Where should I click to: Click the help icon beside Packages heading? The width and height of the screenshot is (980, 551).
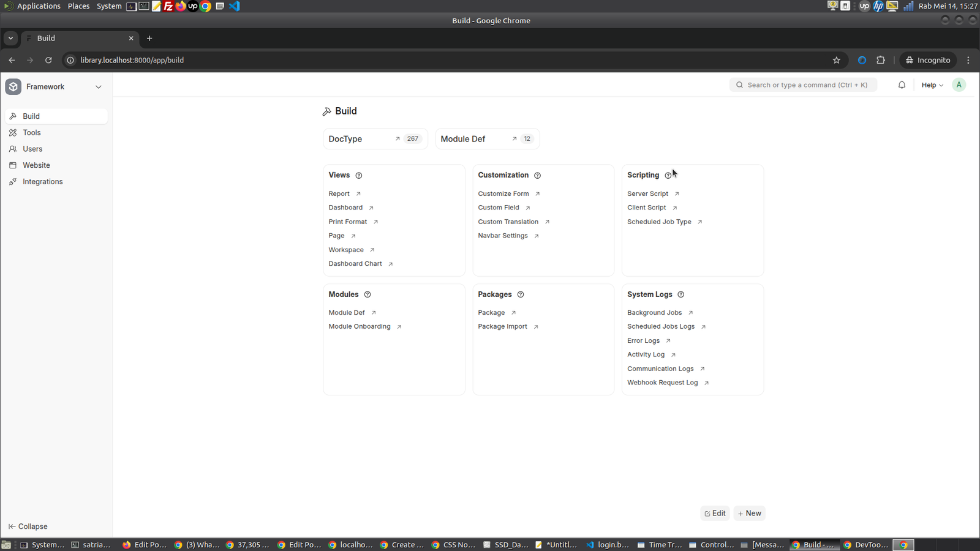[521, 294]
